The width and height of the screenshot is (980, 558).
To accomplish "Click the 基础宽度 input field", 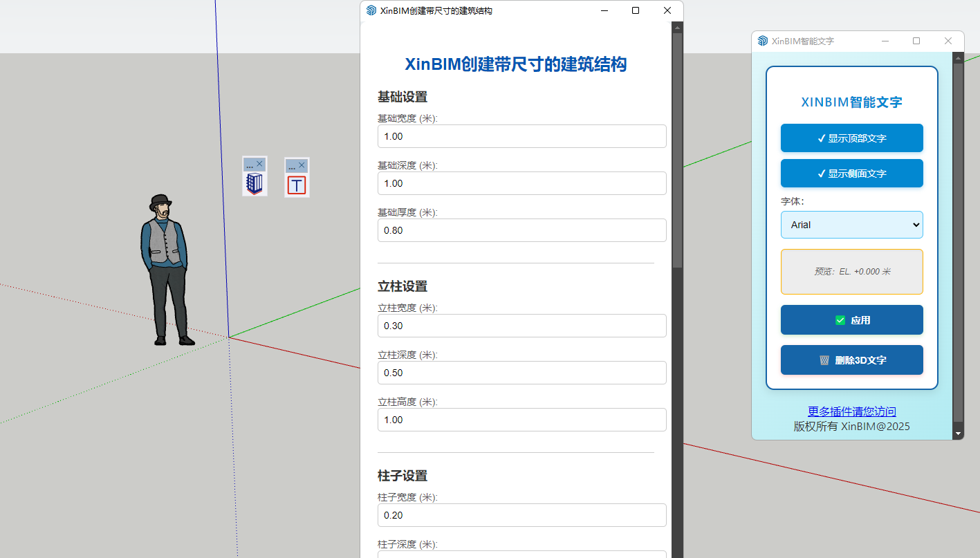I will pos(521,136).
